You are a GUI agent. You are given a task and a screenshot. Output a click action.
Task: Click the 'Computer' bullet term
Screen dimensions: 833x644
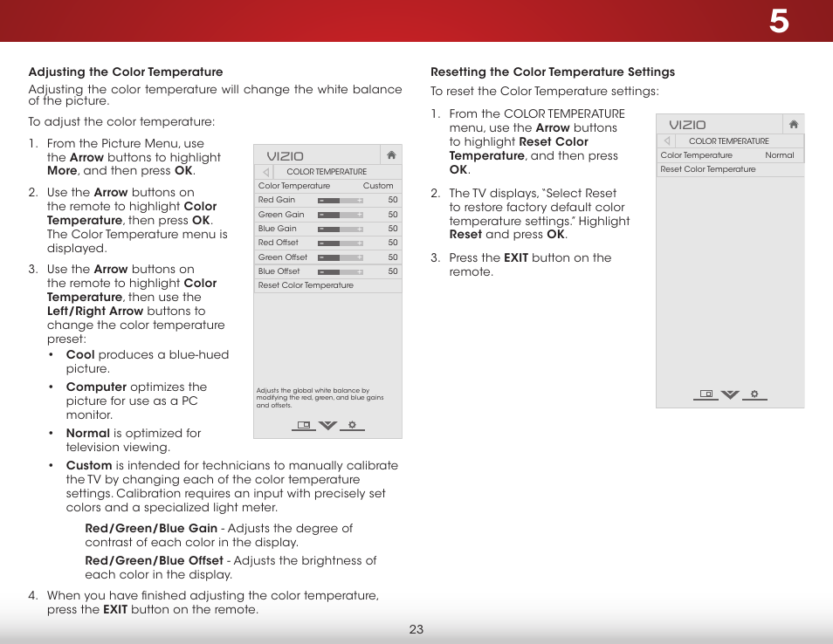coord(96,387)
